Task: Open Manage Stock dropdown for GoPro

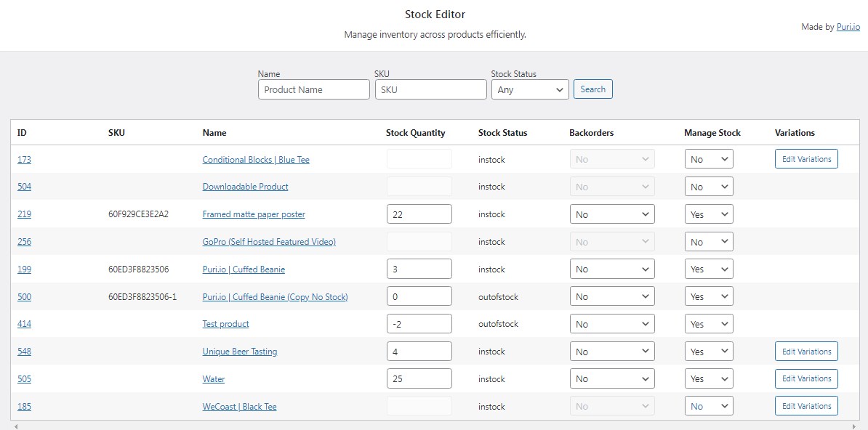Action: [709, 242]
